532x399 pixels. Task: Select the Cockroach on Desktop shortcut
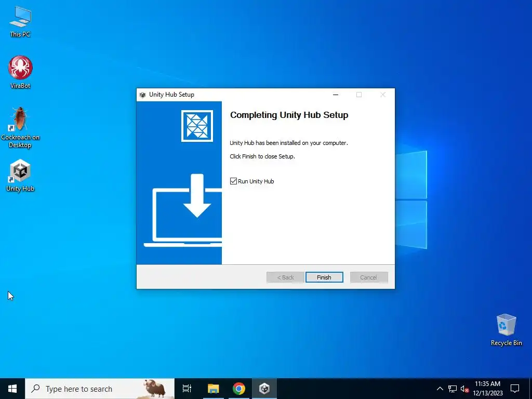20,128
